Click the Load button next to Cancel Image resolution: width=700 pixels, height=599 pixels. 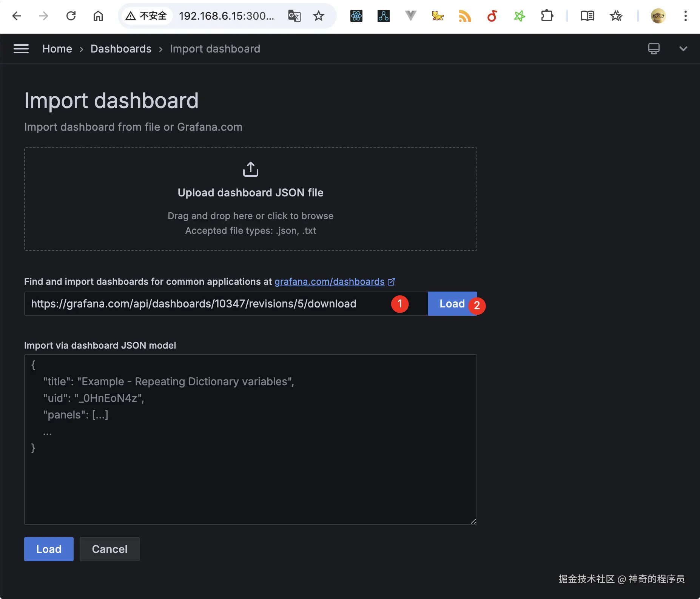tap(49, 549)
